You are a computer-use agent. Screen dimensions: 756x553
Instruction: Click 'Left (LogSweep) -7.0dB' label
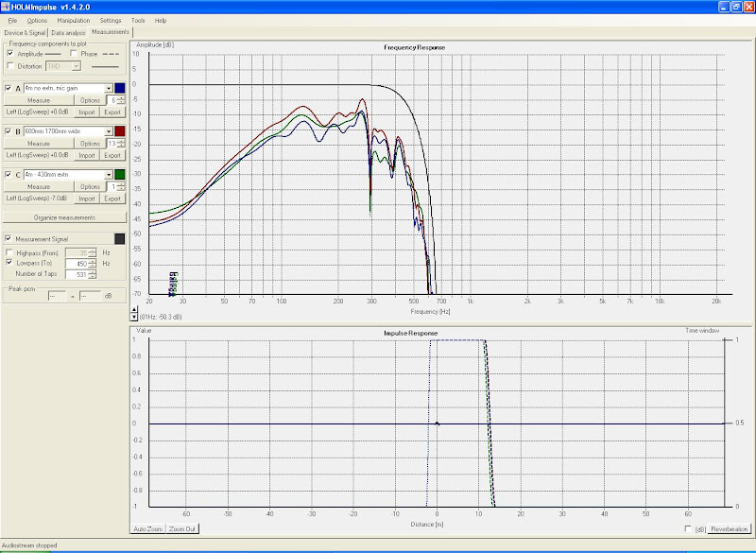37,199
